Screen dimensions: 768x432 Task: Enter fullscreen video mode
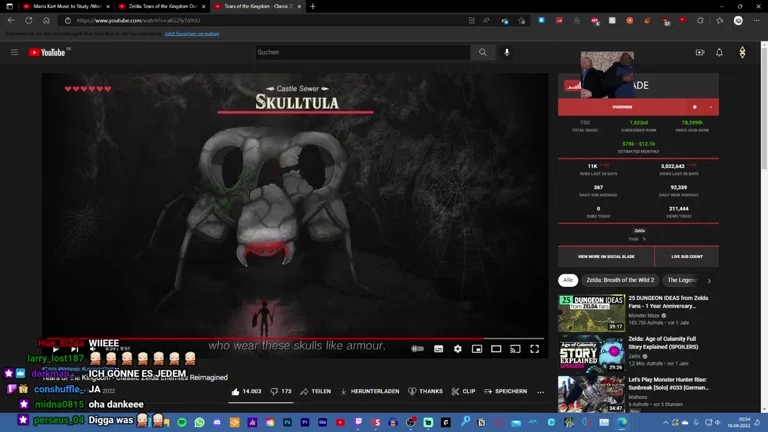(534, 349)
